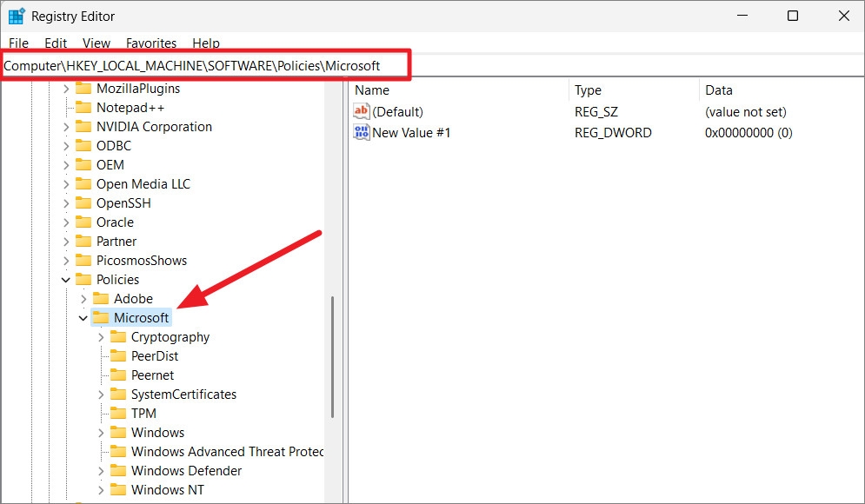Expand the Oracle key
This screenshot has width=865, height=504.
(x=66, y=222)
